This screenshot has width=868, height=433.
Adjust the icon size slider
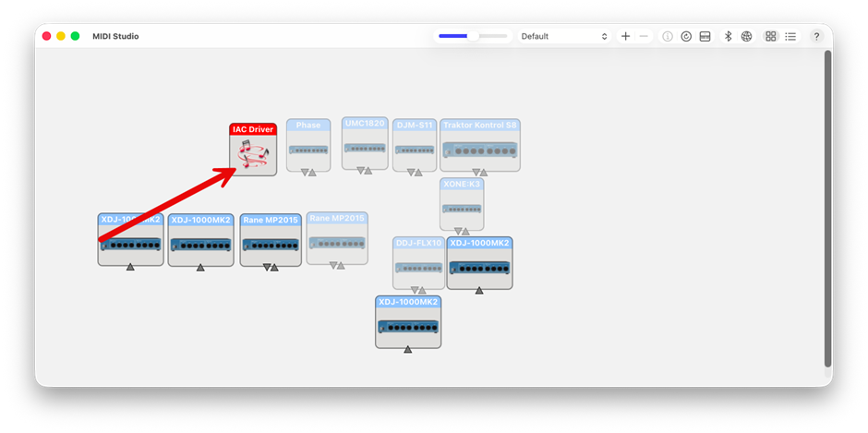pyautogui.click(x=473, y=36)
